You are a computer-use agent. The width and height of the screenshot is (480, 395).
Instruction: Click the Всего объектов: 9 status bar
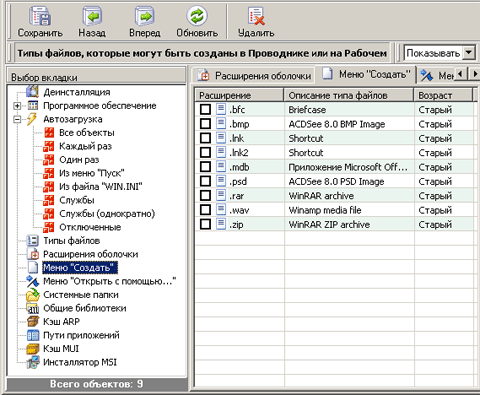(97, 384)
